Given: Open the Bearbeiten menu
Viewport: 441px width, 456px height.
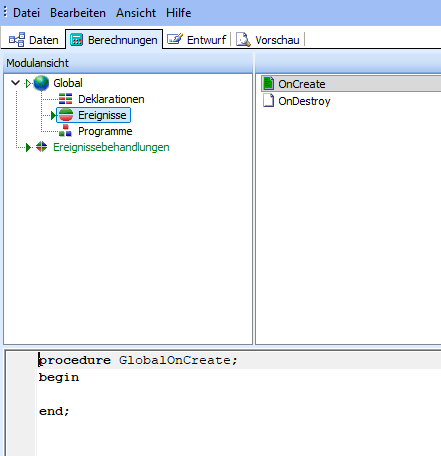Looking at the screenshot, I should coord(78,13).
